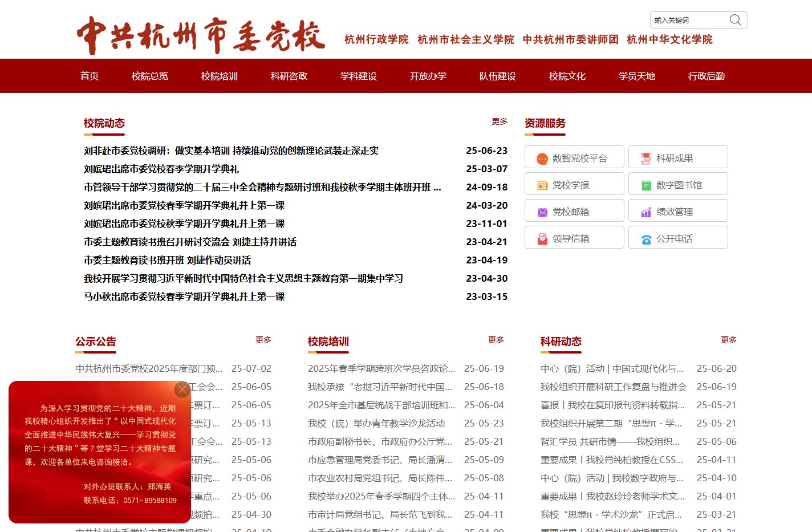Click the 中共杭州市委党校 logo
812x532 pixels.
201,35
